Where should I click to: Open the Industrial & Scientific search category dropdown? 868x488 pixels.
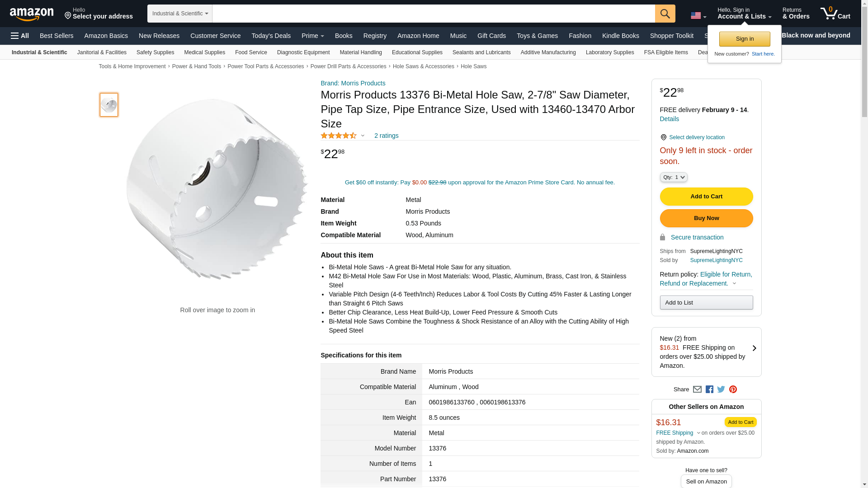[180, 14]
